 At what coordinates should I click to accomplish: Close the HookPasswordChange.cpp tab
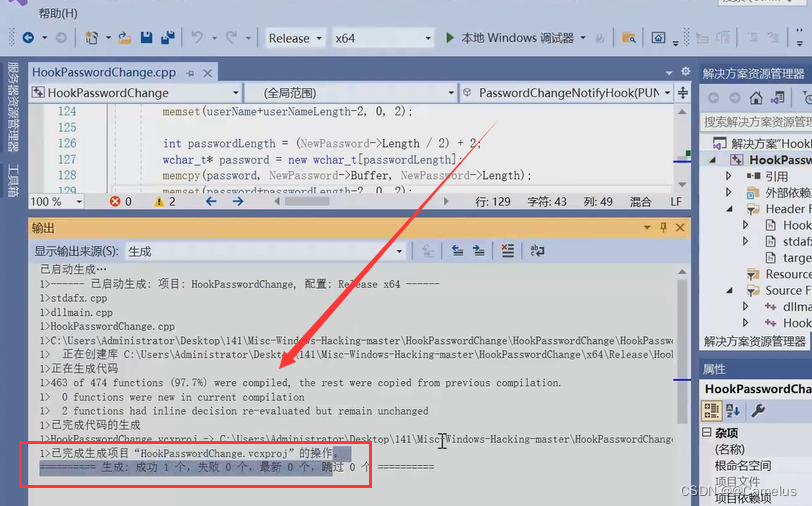tap(208, 73)
